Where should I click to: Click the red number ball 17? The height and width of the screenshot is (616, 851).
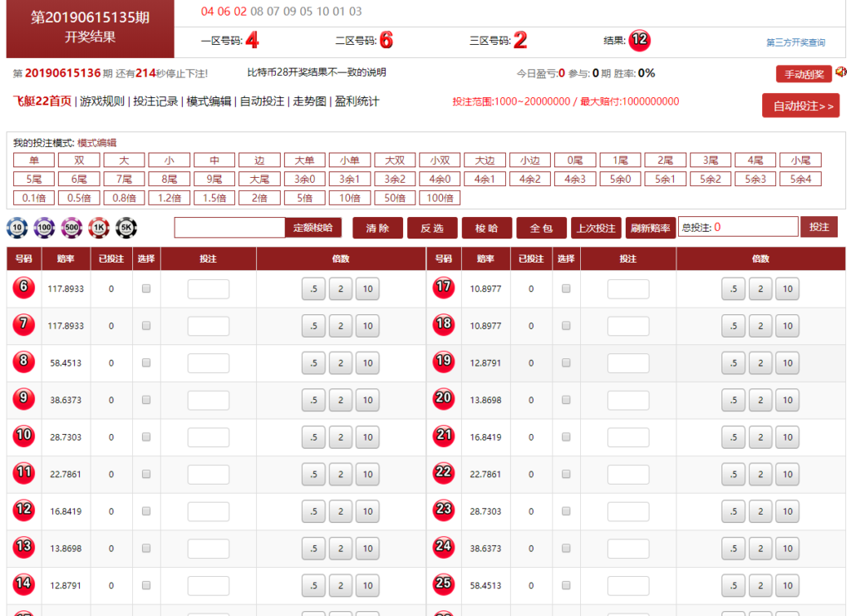(x=444, y=288)
